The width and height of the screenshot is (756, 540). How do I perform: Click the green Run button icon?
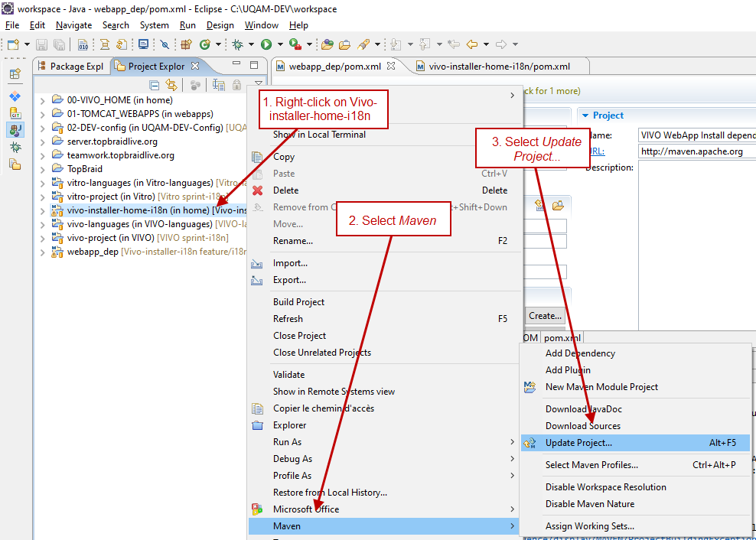pyautogui.click(x=266, y=44)
